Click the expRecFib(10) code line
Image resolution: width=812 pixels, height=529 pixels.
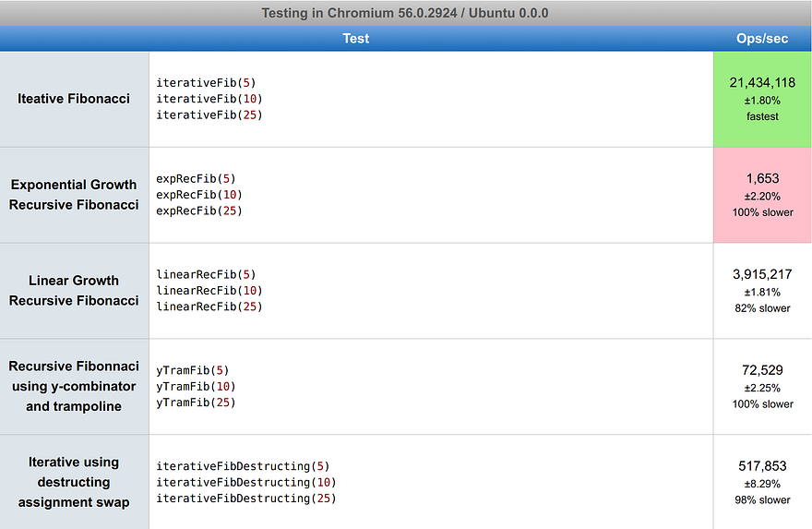(199, 195)
